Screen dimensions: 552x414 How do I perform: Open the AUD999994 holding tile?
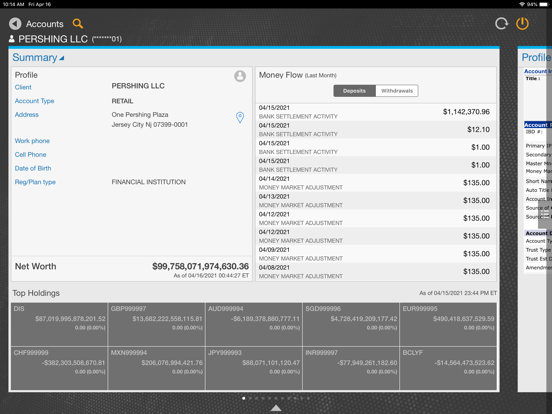[x=254, y=324]
